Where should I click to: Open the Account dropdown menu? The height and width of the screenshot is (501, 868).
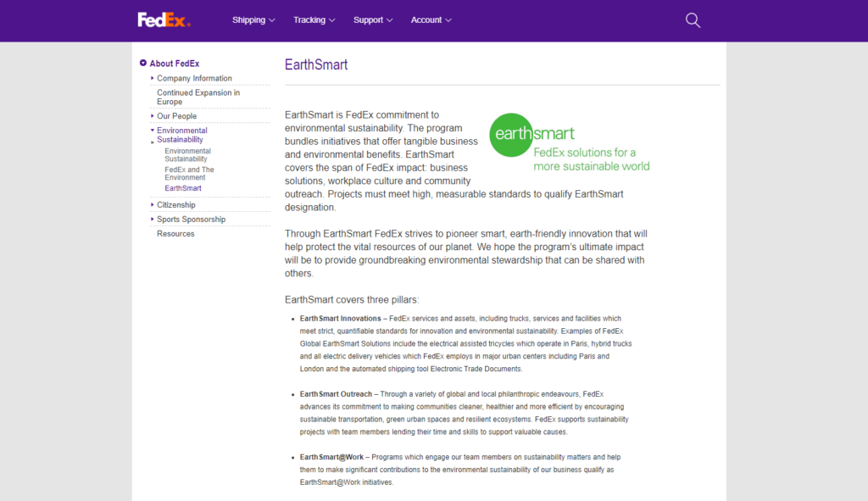pos(431,20)
